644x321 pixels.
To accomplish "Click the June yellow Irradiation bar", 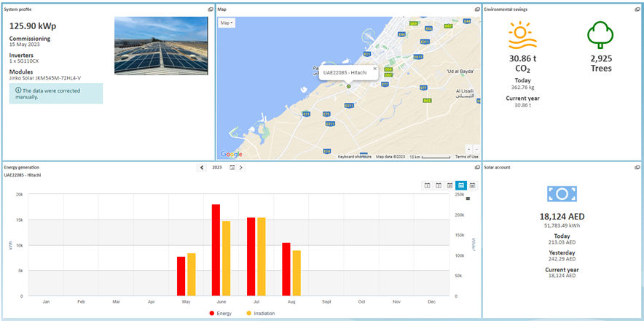I will [227, 258].
